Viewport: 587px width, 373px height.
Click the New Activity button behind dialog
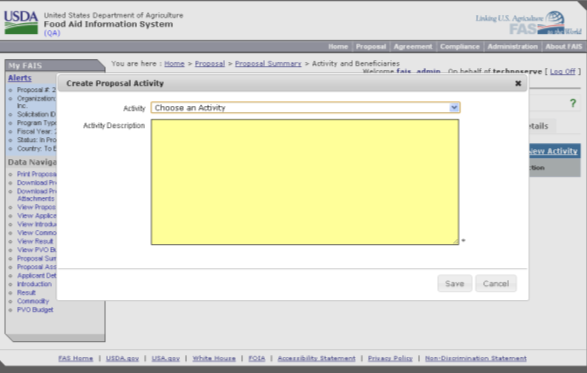pyautogui.click(x=553, y=151)
